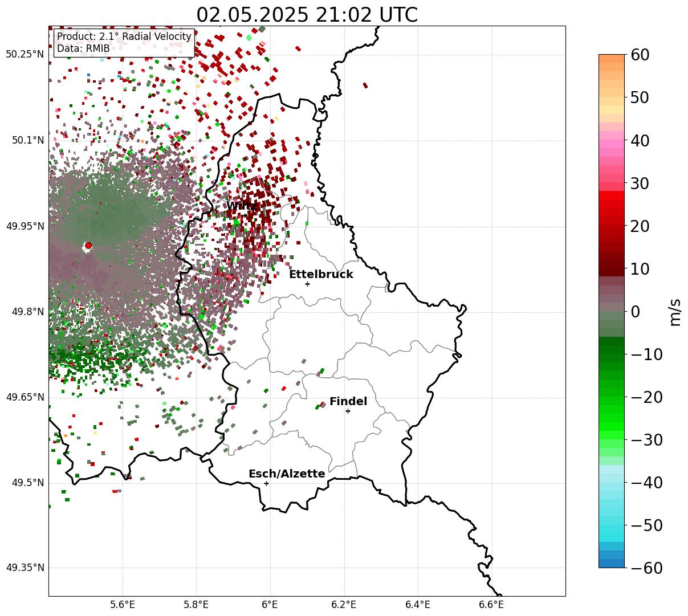
Task: Click the cross marker below Findel
Action: [x=348, y=411]
